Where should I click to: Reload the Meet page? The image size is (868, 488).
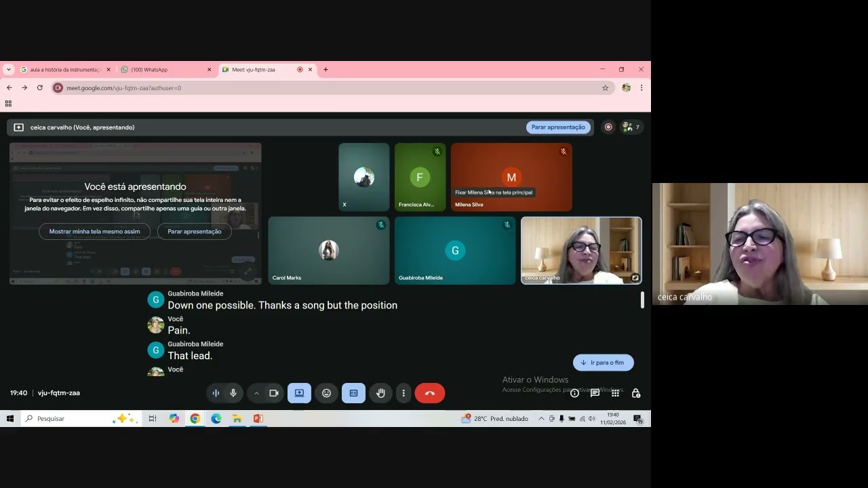(x=39, y=87)
